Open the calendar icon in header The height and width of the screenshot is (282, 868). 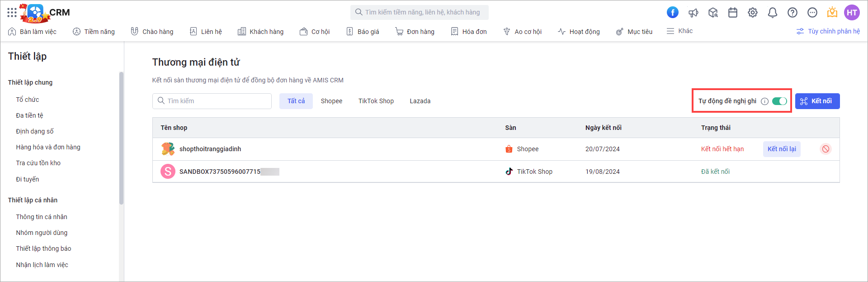733,13
